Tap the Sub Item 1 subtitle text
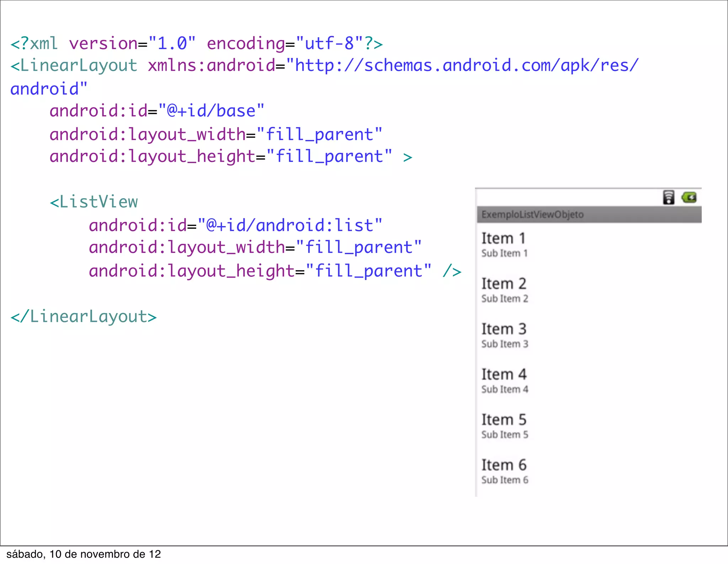This screenshot has width=728, height=564. (x=504, y=253)
